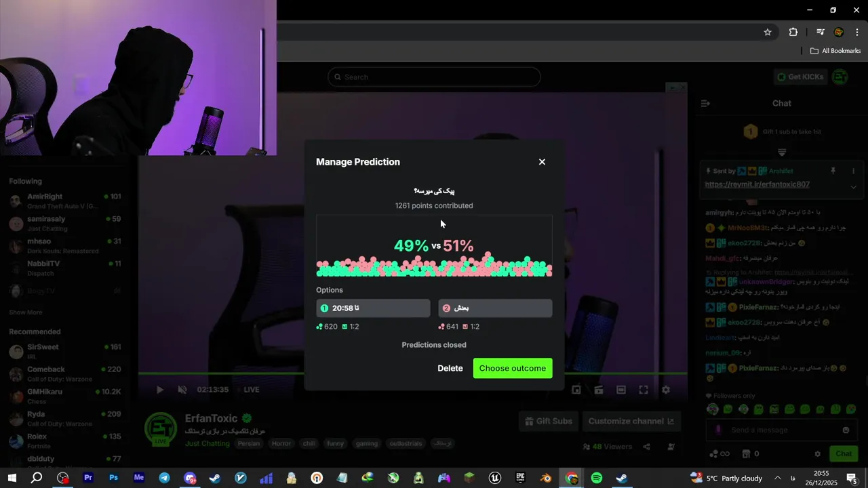Screen dimensions: 868x488
Task: Unmute the stream volume
Action: (182, 390)
